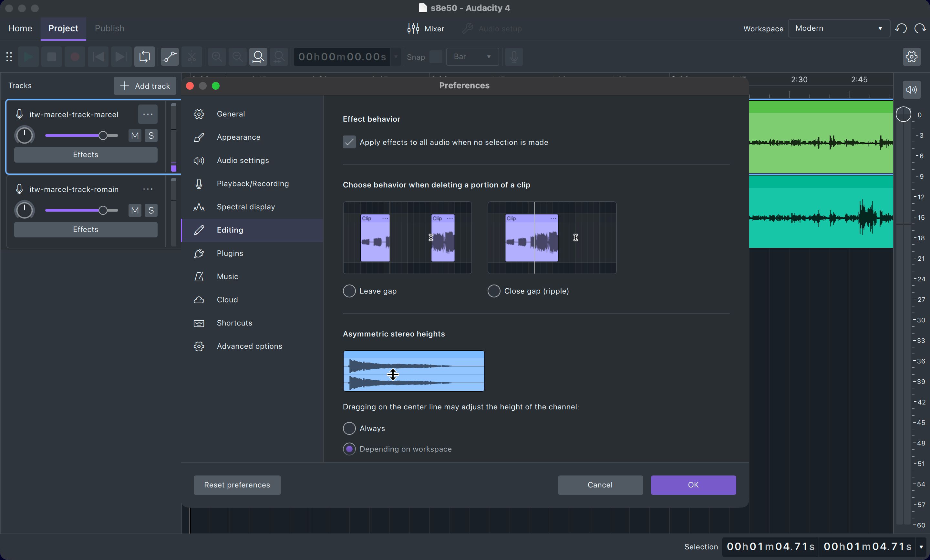
Task: Start playback with the Play button
Action: pyautogui.click(x=28, y=56)
